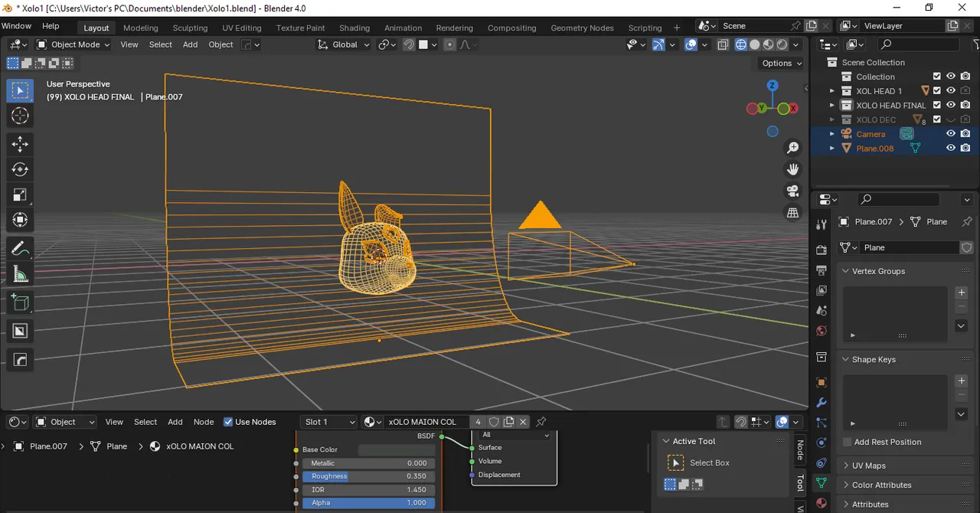Open the Modifiers properties tab (blue wrench)

tap(822, 402)
